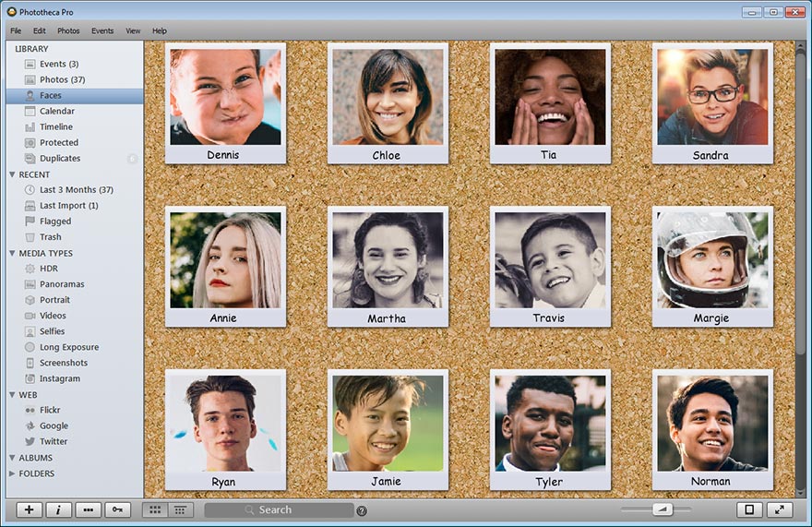Screen dimensions: 812x527
Task: Open Twitter in the sidebar
Action: [54, 441]
